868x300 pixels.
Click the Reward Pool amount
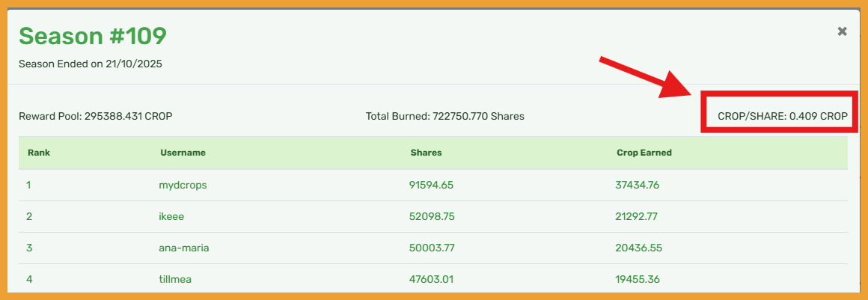click(96, 117)
